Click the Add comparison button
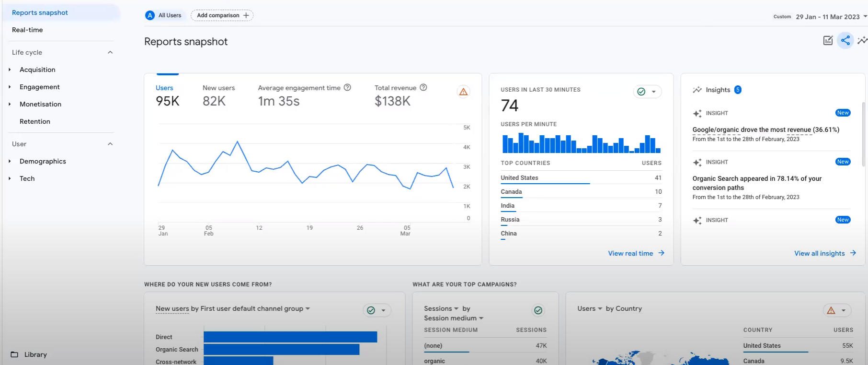The image size is (868, 365). [x=222, y=15]
